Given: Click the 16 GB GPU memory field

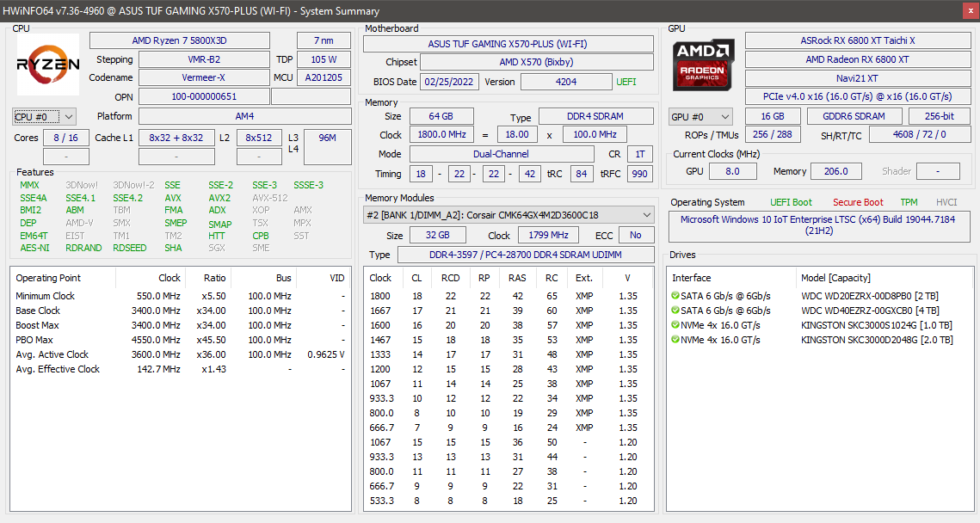Looking at the screenshot, I should (x=773, y=116).
